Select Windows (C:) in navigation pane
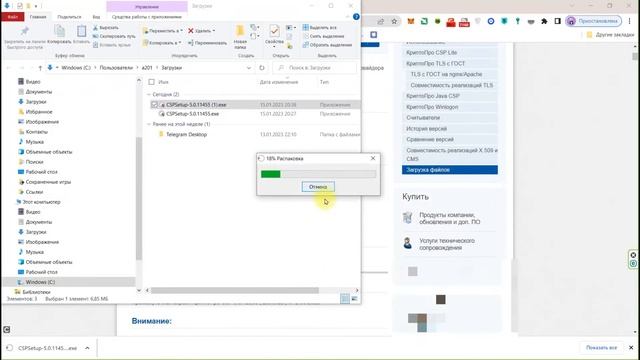 40,282
